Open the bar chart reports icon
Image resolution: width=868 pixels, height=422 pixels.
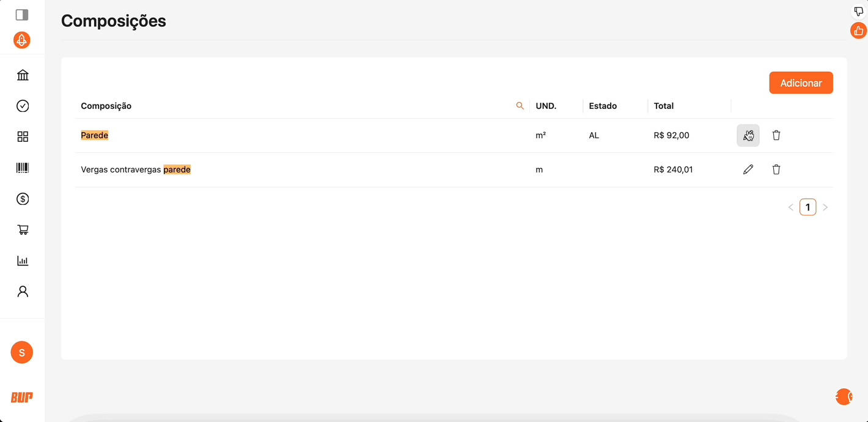23,261
